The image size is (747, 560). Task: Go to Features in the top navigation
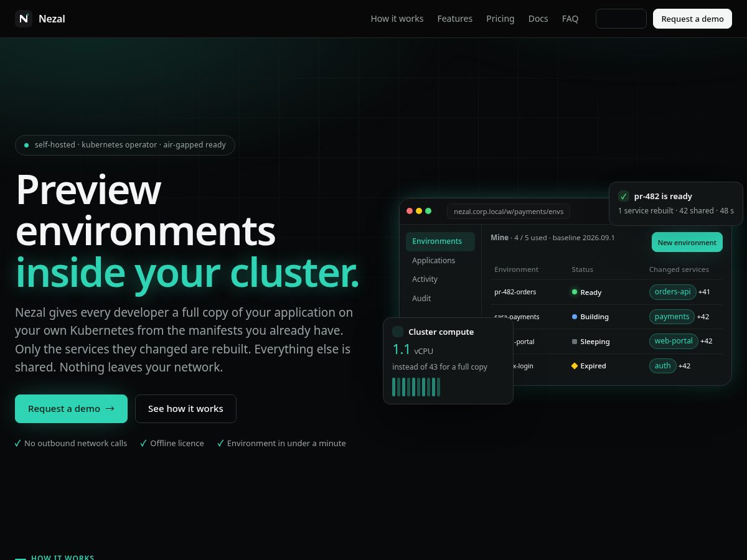click(455, 19)
